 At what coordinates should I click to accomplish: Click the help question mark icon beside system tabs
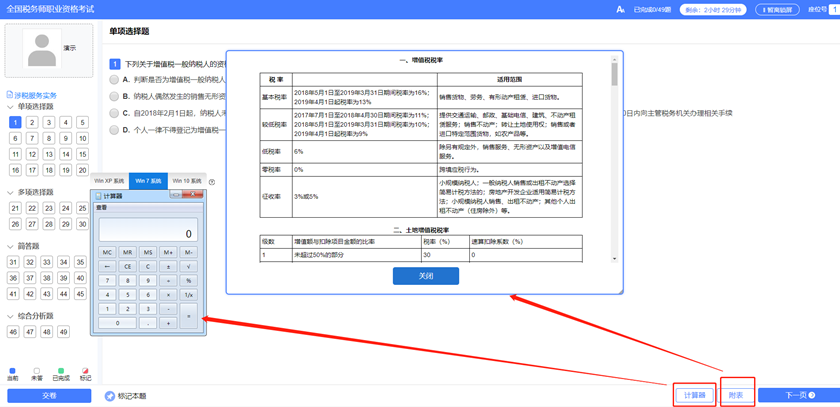[x=212, y=182]
